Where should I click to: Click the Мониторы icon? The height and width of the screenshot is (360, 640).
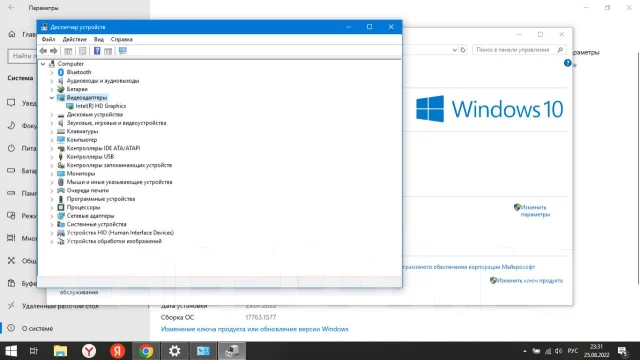click(61, 173)
